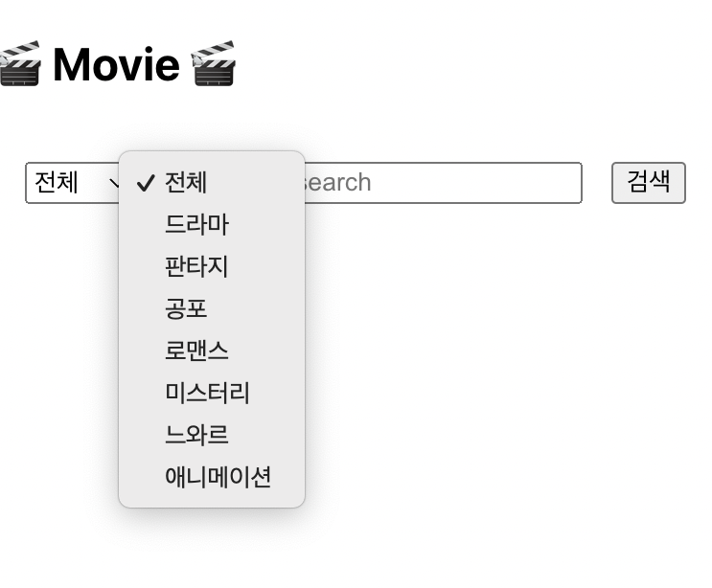The width and height of the screenshot is (712, 588).
Task: Click the 검색 search button
Action: tap(649, 182)
